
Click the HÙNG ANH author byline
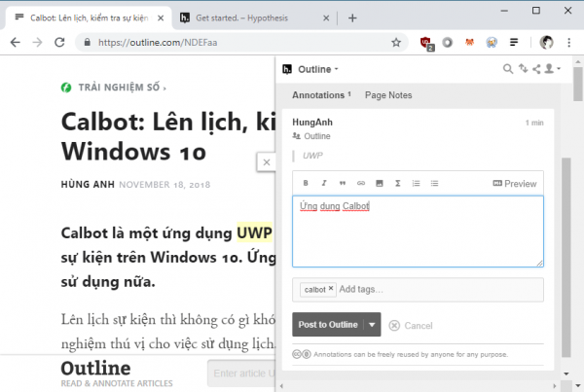(88, 184)
